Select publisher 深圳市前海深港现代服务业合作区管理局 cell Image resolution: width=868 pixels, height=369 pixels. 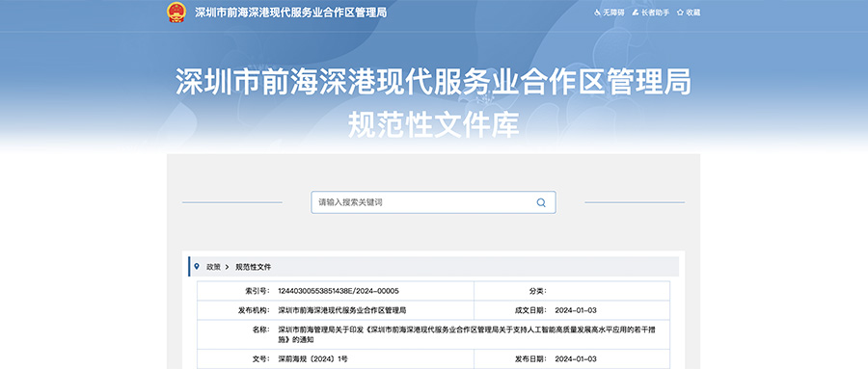coord(342,310)
